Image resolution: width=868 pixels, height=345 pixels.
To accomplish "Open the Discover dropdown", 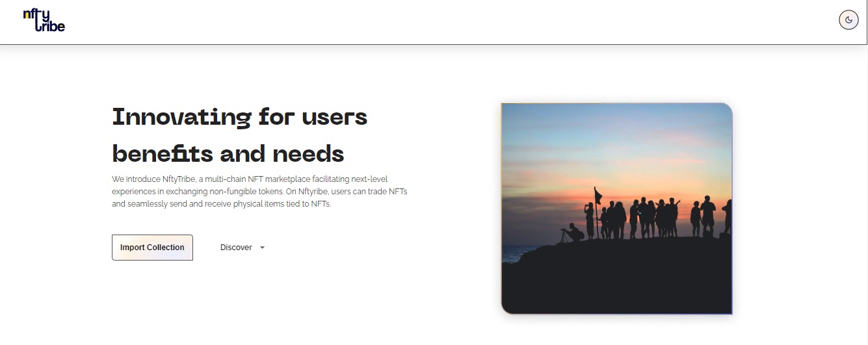I will (243, 248).
